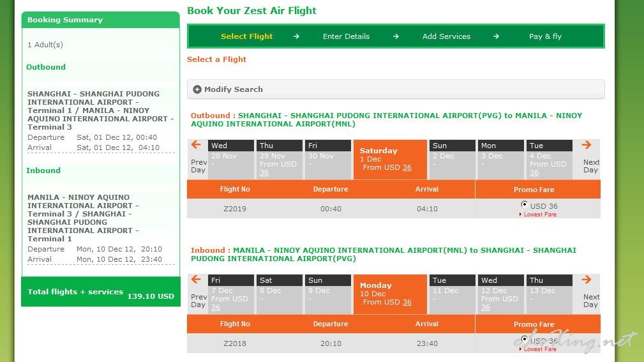Viewport: 644px width, 362px height.
Task: Click outbound departure time 00:40 in table
Action: [331, 209]
